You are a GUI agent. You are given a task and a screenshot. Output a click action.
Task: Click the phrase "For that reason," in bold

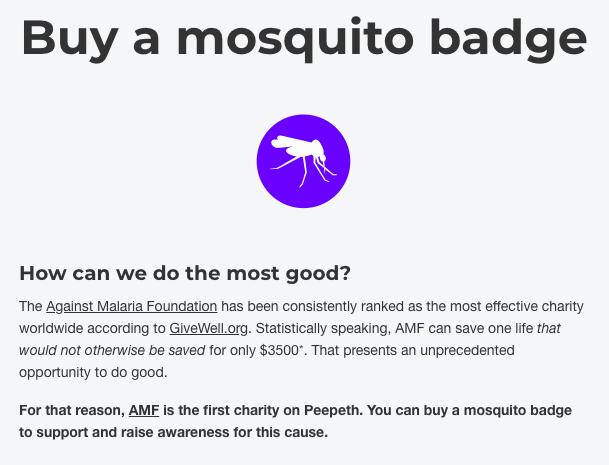[x=71, y=410]
